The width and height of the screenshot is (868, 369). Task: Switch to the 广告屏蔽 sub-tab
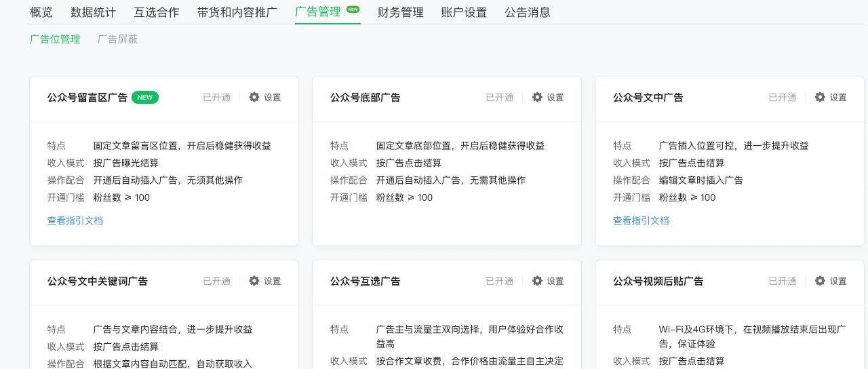click(x=117, y=39)
